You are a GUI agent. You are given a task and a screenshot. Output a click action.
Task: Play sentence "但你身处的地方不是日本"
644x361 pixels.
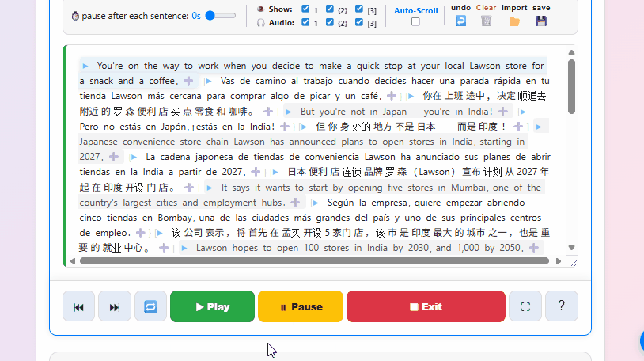tap(304, 127)
